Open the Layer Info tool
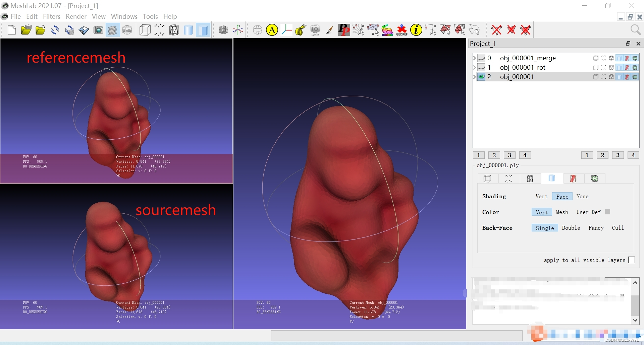Viewport: 644px width, 345px height. pyautogui.click(x=416, y=30)
